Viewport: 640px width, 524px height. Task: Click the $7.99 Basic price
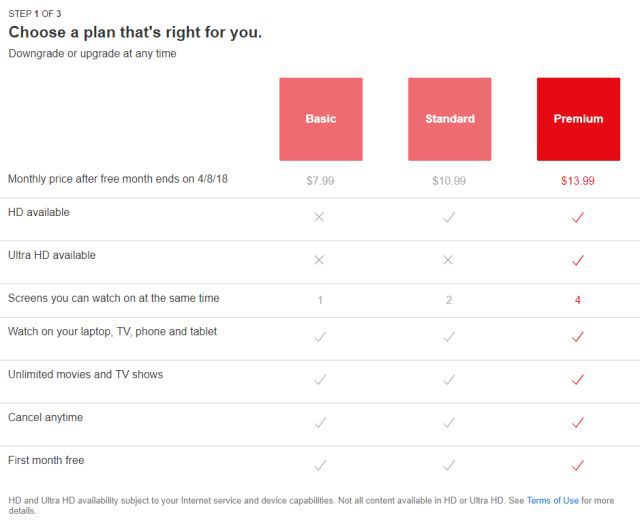[x=320, y=181]
